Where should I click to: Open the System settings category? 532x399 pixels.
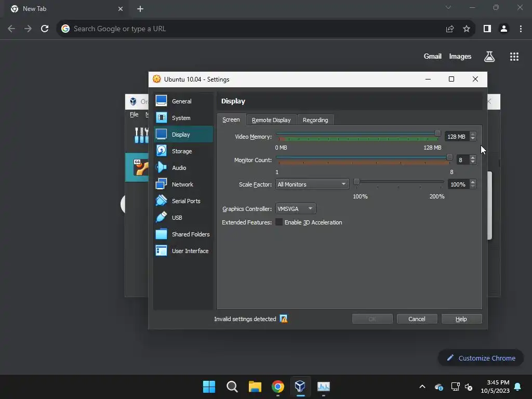[183, 118]
